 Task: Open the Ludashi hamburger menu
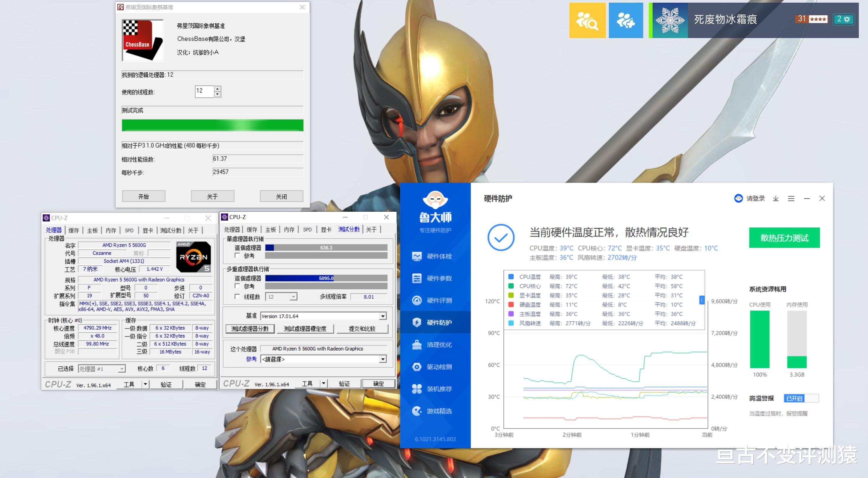point(791,198)
